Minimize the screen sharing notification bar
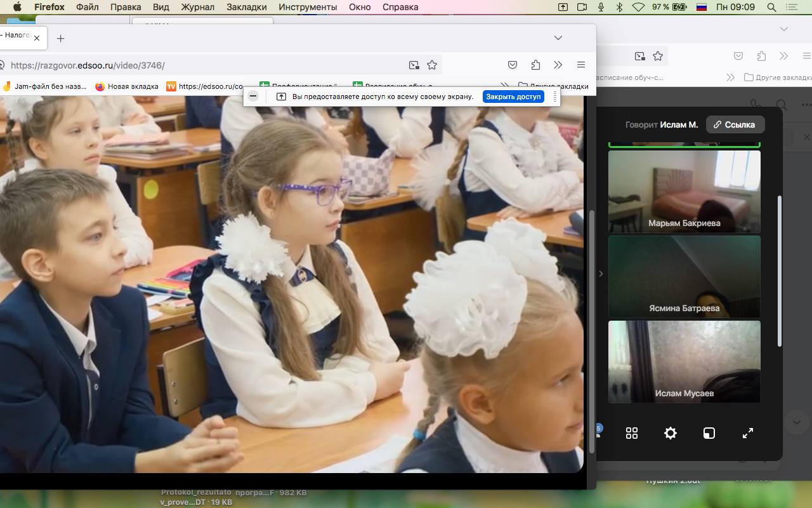This screenshot has height=508, width=812. (x=253, y=97)
